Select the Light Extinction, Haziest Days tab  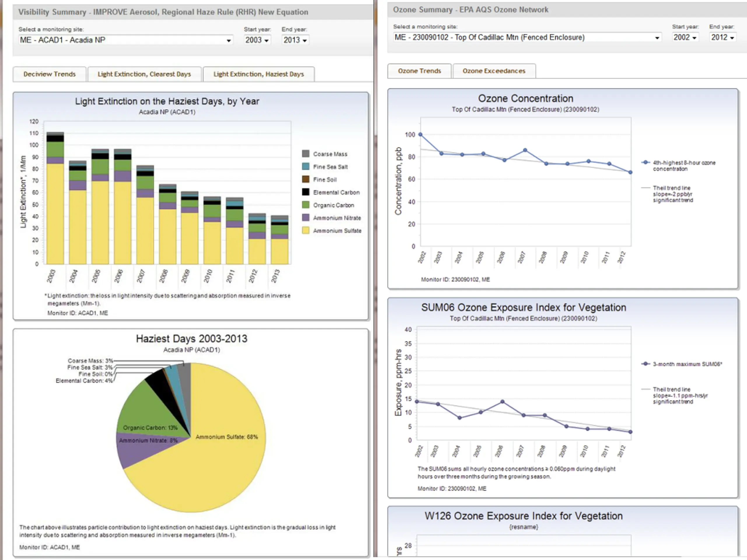pos(258,74)
